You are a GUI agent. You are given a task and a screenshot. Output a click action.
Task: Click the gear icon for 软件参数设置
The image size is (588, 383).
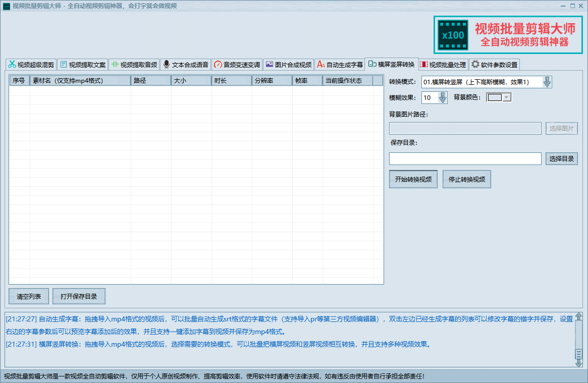click(475, 65)
